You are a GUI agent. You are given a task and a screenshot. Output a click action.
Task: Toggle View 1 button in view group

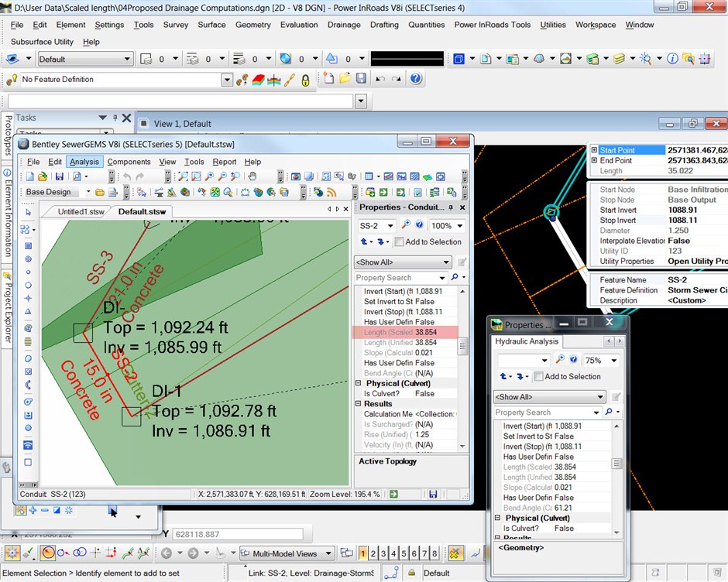pos(363,553)
